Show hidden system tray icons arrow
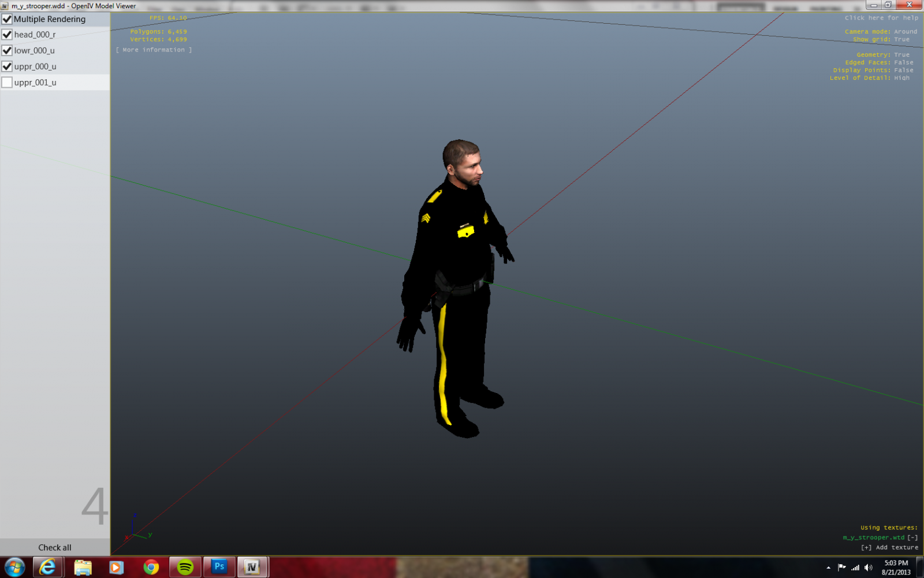Image resolution: width=924 pixels, height=578 pixels. point(828,568)
